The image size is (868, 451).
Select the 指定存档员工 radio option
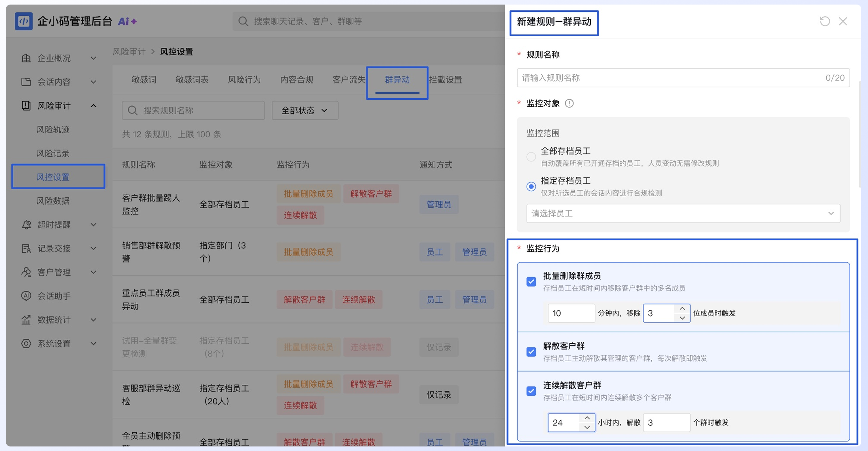[531, 186]
